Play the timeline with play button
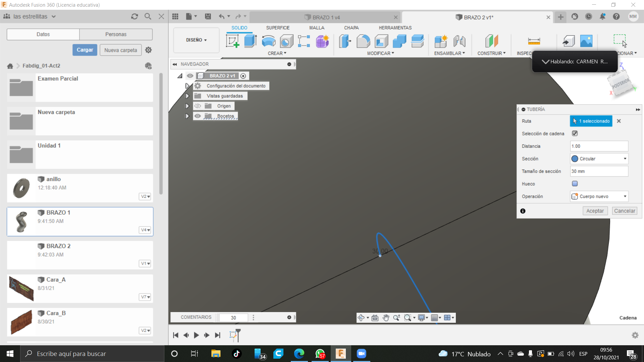Viewport: 644px width, 362px height. tap(197, 335)
